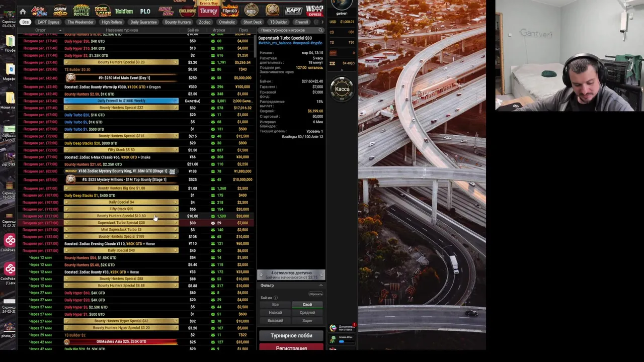Select the Hold'em game type
644x362 pixels.
click(x=124, y=11)
